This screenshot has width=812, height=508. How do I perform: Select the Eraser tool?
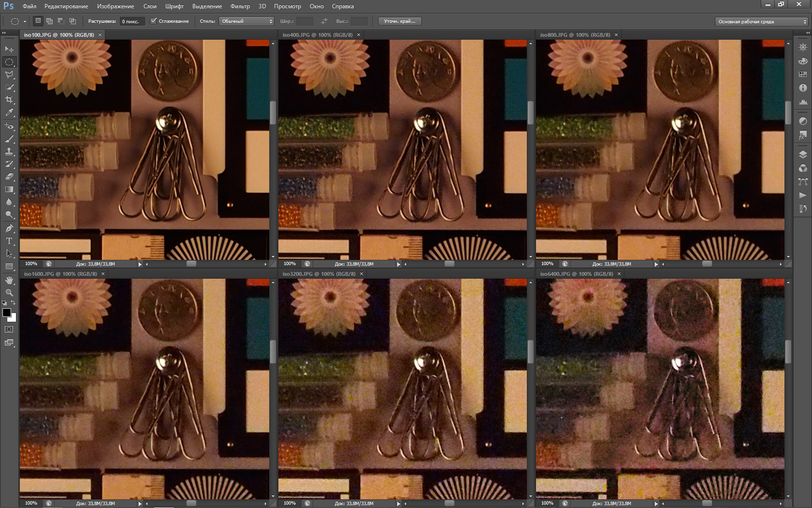coord(9,177)
